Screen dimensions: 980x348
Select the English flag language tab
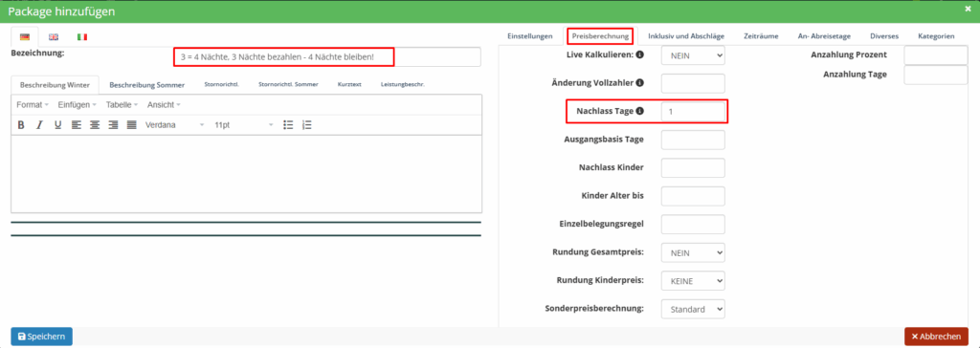tap(54, 37)
